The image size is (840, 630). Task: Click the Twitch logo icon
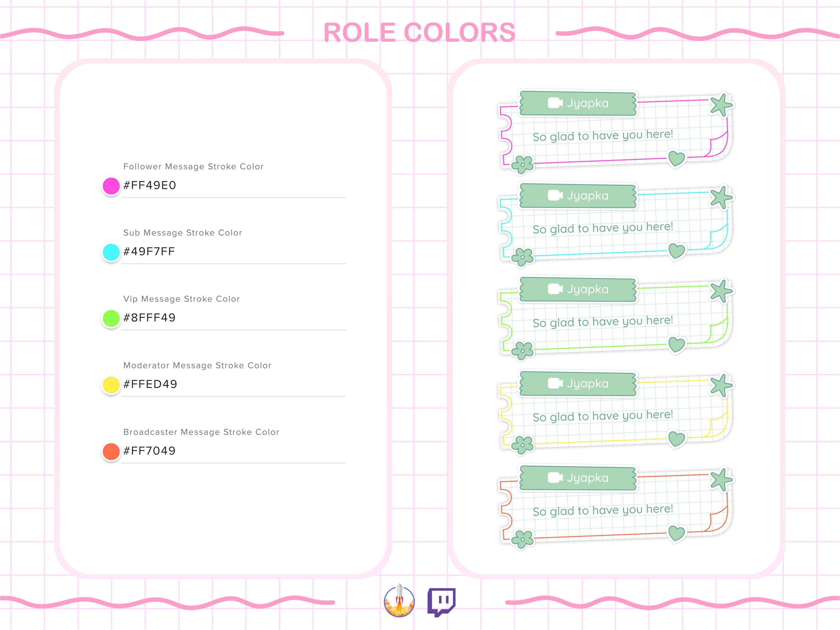441,602
